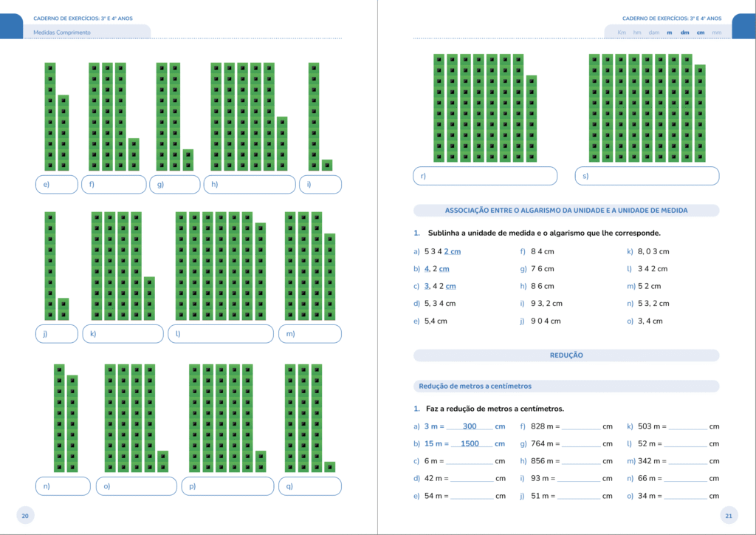This screenshot has height=535, width=756.
Task: Click the answer box labeled e)
Action: point(56,185)
